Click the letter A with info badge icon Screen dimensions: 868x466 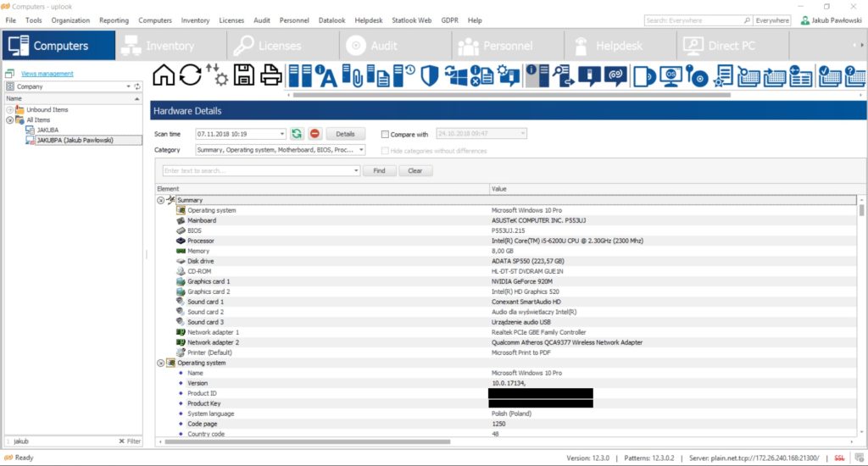(326, 75)
